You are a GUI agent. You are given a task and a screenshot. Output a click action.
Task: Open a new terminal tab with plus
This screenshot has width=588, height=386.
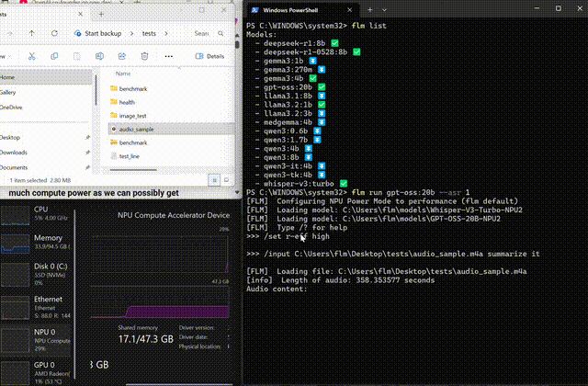[369, 10]
